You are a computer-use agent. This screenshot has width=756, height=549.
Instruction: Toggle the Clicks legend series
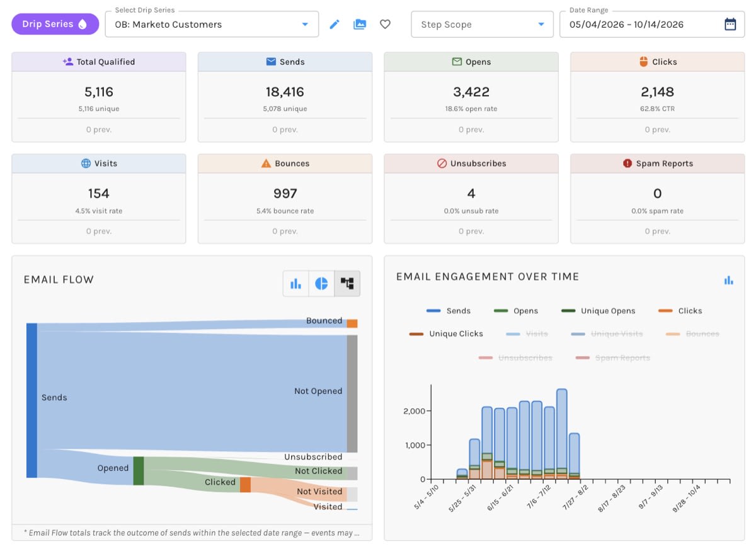680,311
